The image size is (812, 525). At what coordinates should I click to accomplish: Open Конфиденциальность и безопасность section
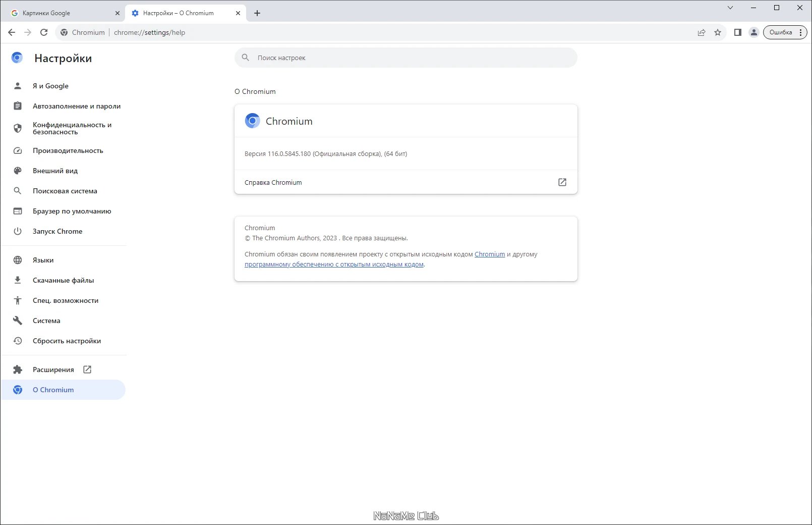63,128
